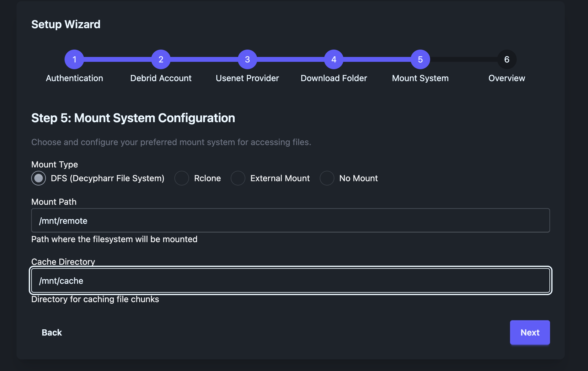Screen dimensions: 588x371
Task: Select the External Mount option
Action: tap(238, 178)
